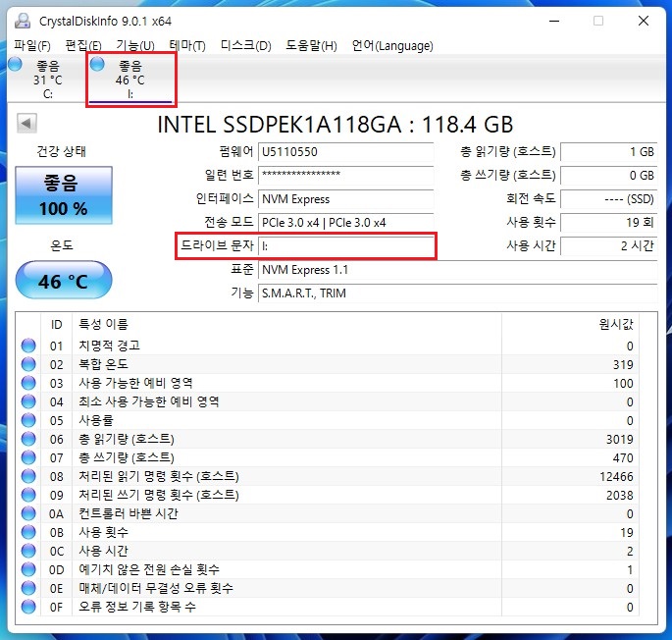Click the rotation speed value ---- (SSD)
The width and height of the screenshot is (672, 640).
coord(609,199)
